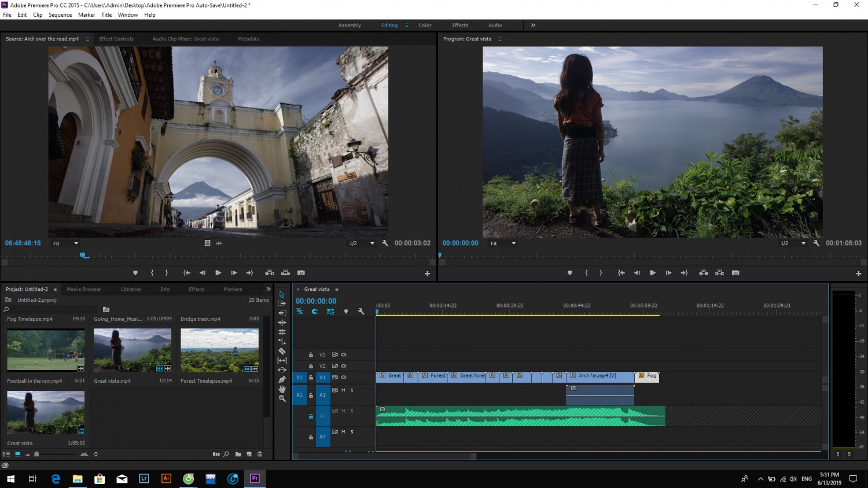Open Program monitor Fit zoom dropdown
Screen dimensions: 868x488
503,243
